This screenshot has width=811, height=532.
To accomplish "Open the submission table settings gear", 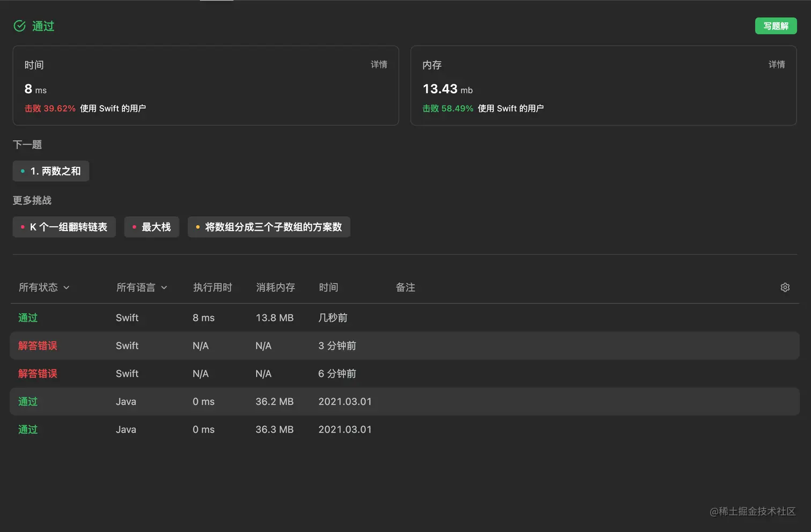I will tap(785, 287).
